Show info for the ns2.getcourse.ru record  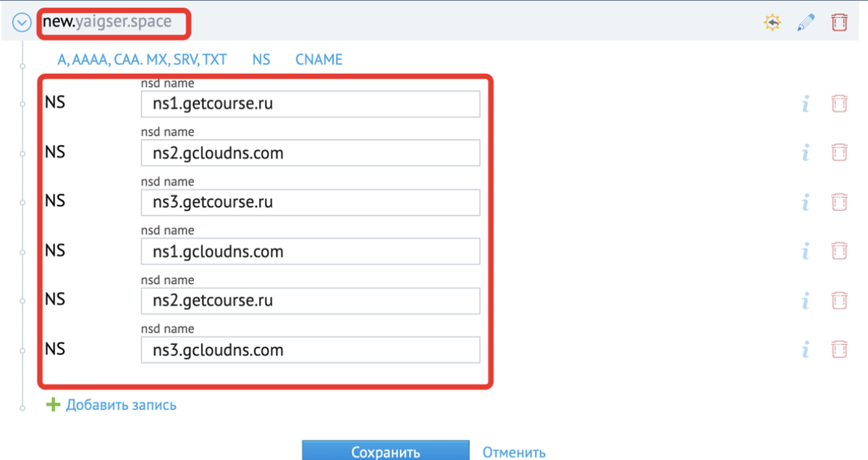(806, 301)
